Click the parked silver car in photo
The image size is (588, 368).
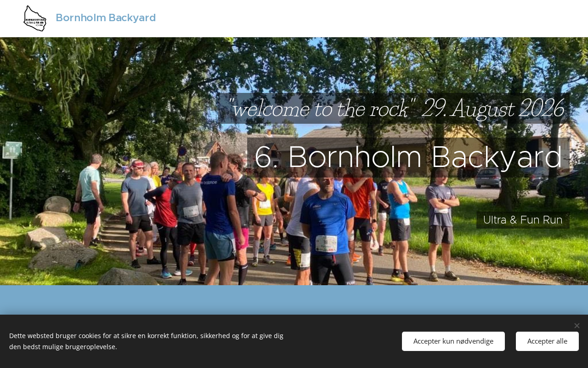pyautogui.click(x=488, y=178)
